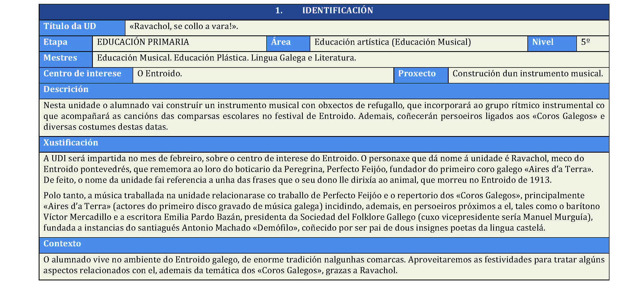The image size is (644, 292).
Task: Click 'Construción dun instrumento musical.' cell
Action: (528, 74)
